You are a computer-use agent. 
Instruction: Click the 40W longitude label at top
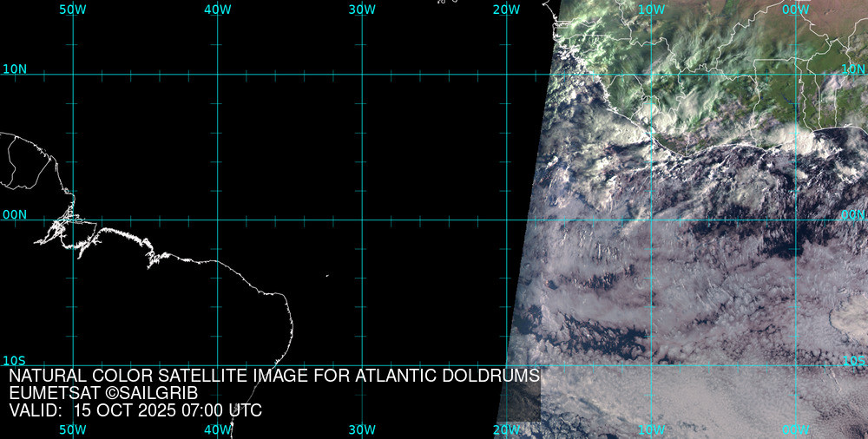coord(218,10)
